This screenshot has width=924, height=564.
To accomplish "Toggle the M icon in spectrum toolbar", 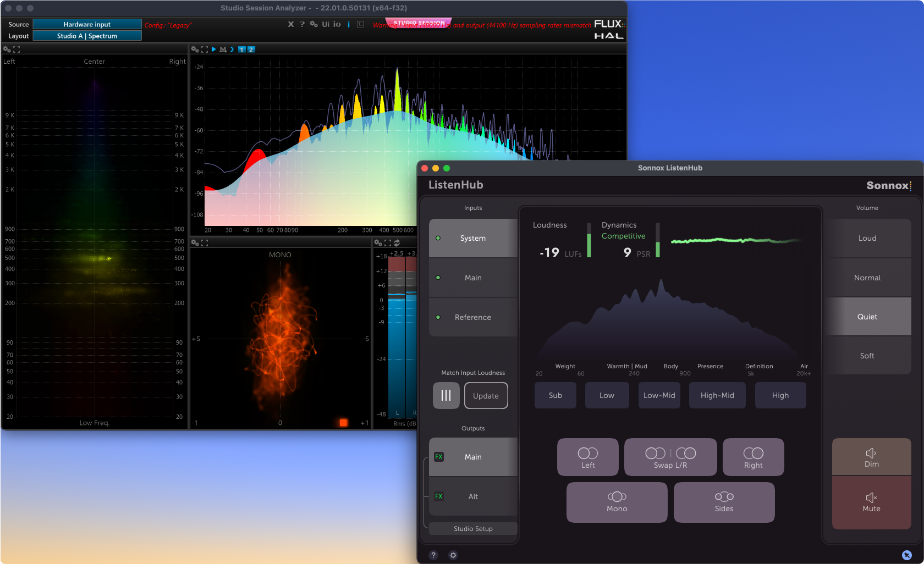I will pos(223,49).
